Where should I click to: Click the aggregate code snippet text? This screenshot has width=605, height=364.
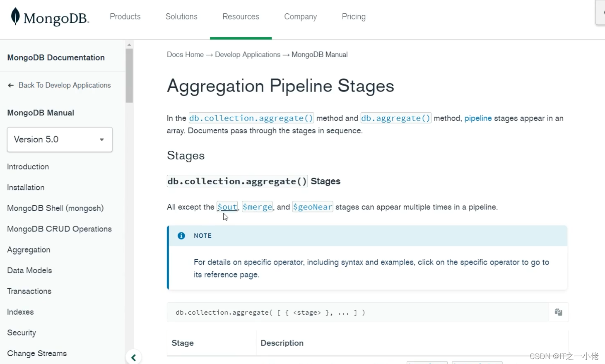tap(270, 313)
